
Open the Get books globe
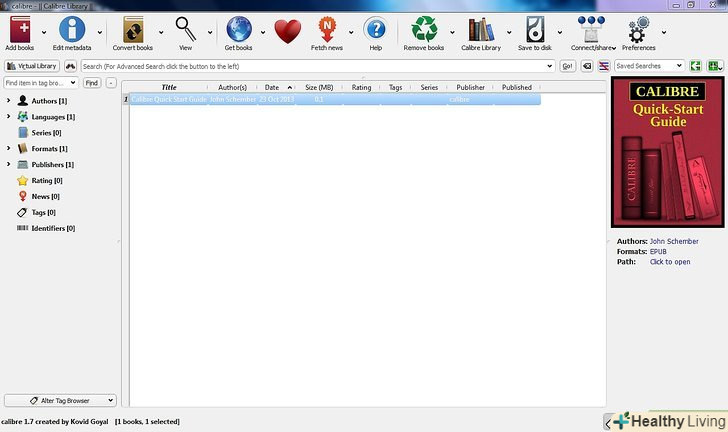[239, 29]
